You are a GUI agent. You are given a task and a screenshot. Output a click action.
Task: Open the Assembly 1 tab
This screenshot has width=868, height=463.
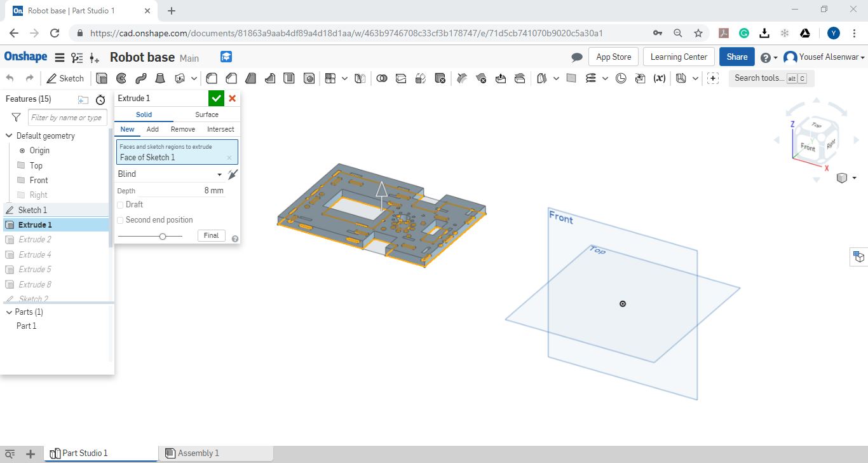tap(198, 453)
